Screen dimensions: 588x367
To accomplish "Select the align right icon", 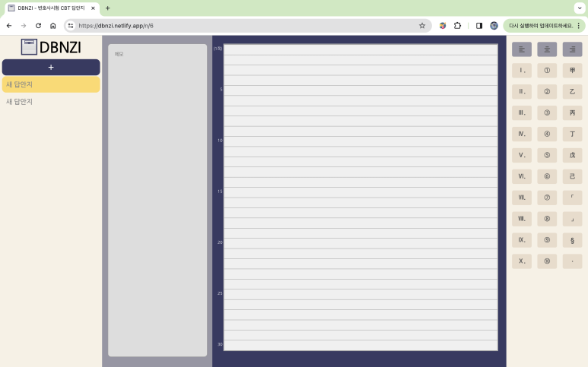I will click(572, 49).
